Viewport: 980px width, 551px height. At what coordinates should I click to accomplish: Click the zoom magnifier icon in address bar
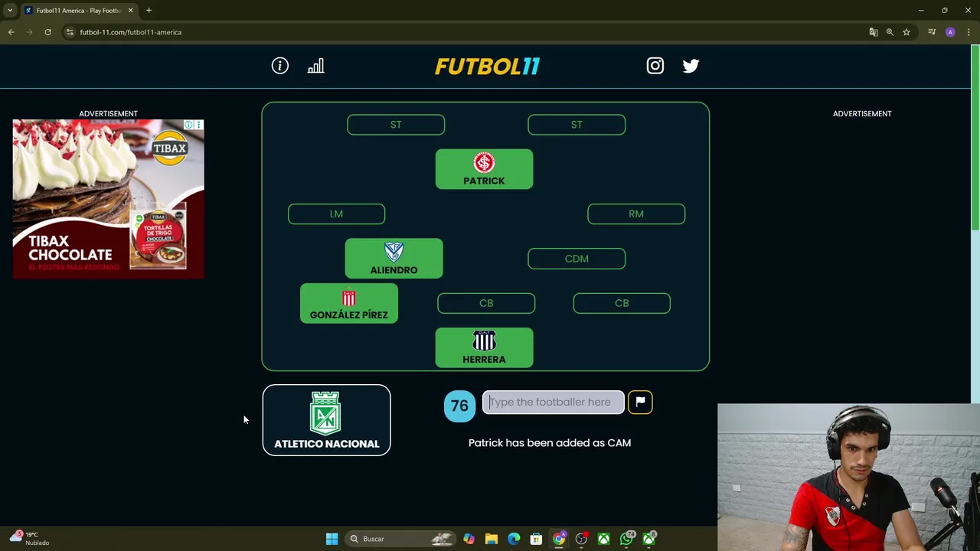(x=890, y=32)
